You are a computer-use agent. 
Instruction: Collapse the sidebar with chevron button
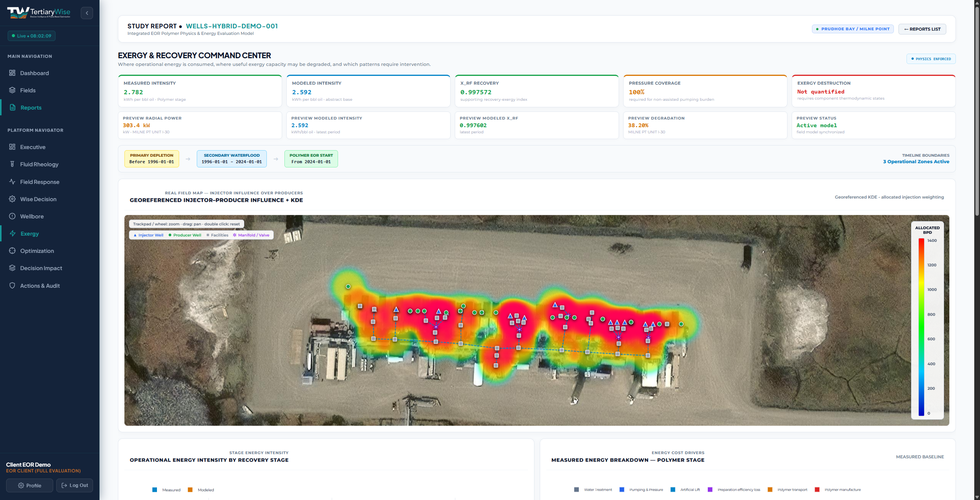87,13
